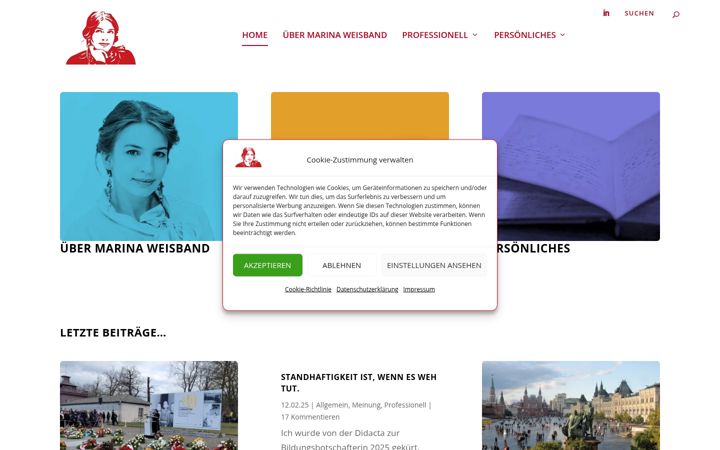Open the LinkedIn profile icon
Viewport: 720px width, 450px height.
pos(606,13)
